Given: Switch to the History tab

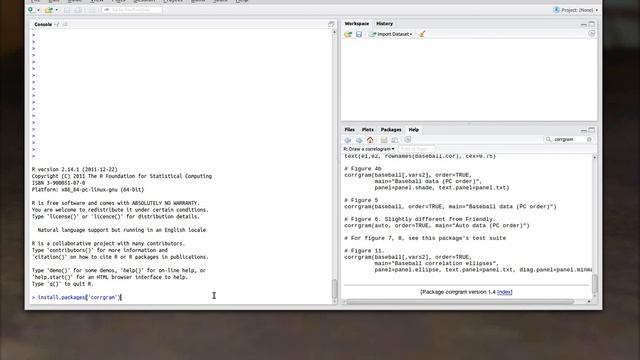Looking at the screenshot, I should [384, 24].
